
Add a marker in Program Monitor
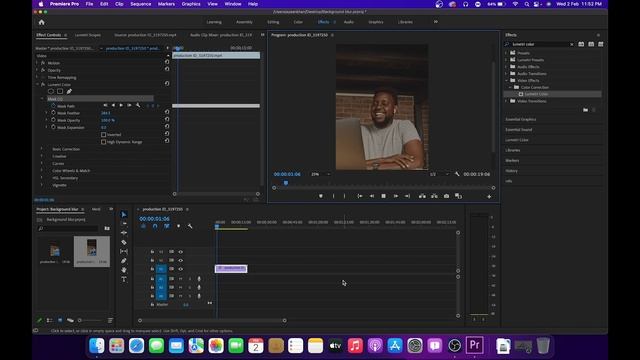point(321,196)
